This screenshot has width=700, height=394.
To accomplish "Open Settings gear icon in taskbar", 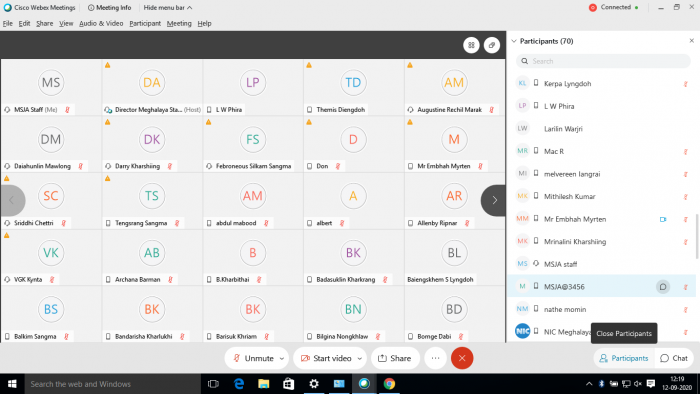I will tap(314, 384).
